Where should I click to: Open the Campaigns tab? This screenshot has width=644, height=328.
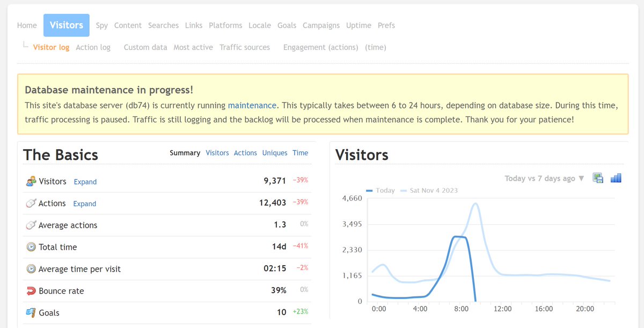[x=321, y=25]
